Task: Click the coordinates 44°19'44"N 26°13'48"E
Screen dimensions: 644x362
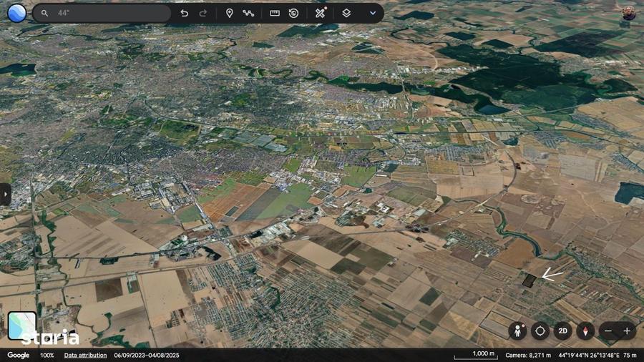Action: 589,356
